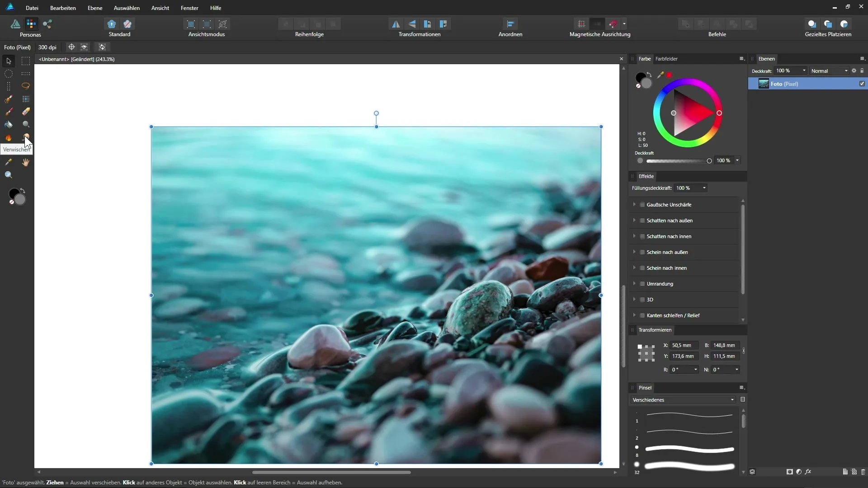This screenshot has width=868, height=488.
Task: Click the red recent color swatch
Action: click(670, 75)
